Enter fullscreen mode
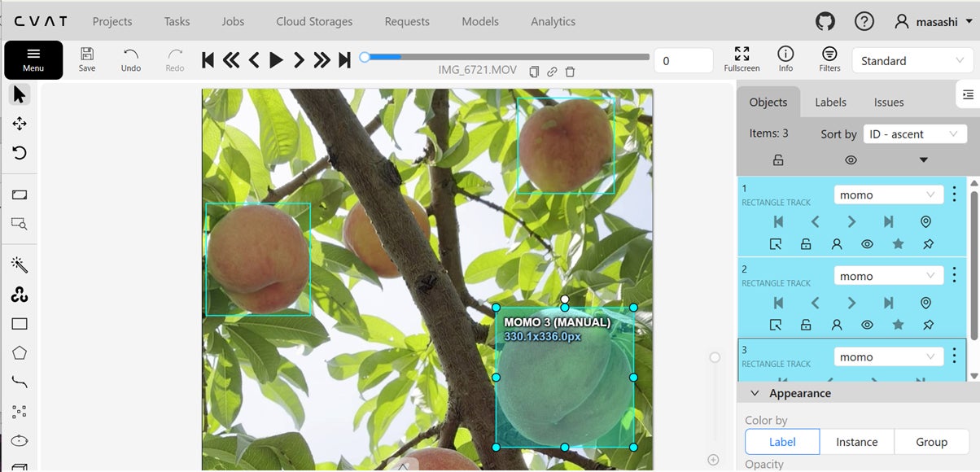This screenshot has width=980, height=472. (742, 59)
